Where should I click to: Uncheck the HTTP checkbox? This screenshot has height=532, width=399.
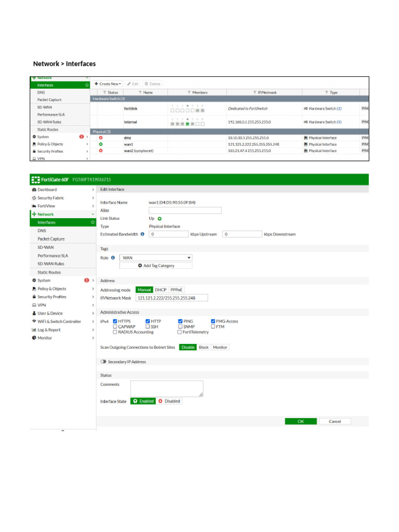148,321
